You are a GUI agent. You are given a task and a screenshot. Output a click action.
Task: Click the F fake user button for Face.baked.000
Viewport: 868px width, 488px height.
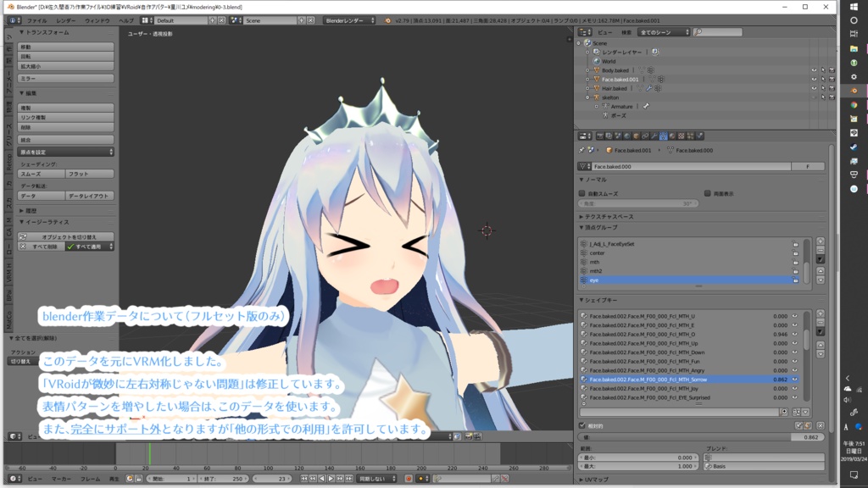coord(807,166)
